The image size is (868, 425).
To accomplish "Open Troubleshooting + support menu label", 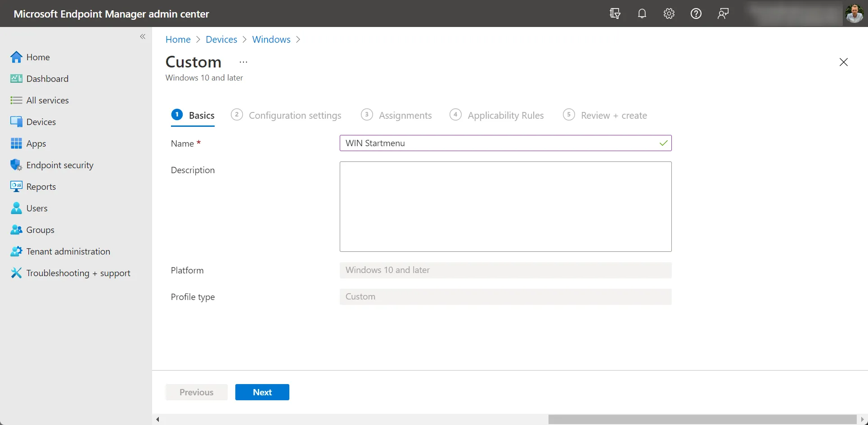I will 78,273.
